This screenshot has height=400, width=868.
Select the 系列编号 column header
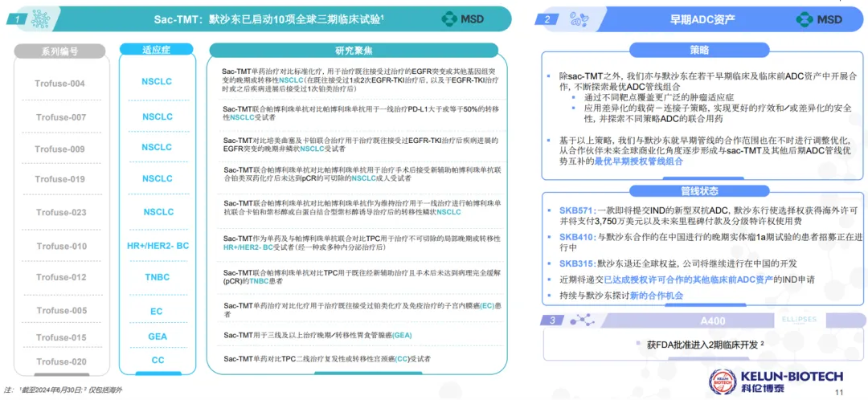pos(60,51)
